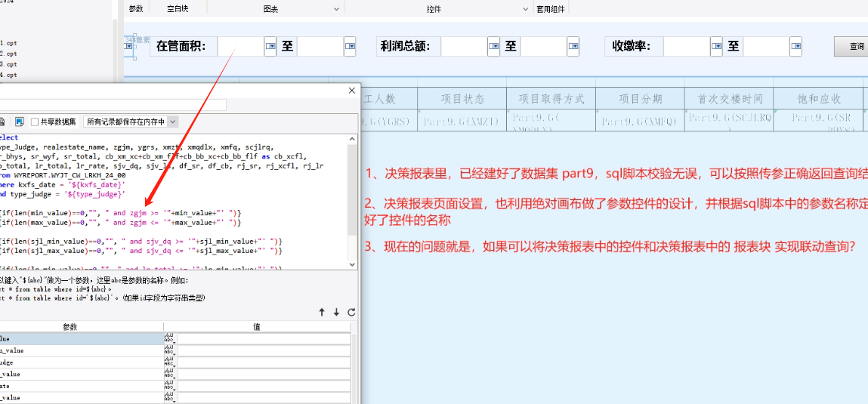This screenshot has height=404, width=868.
Task: Select the 控件 toolbar section
Action: tap(434, 9)
